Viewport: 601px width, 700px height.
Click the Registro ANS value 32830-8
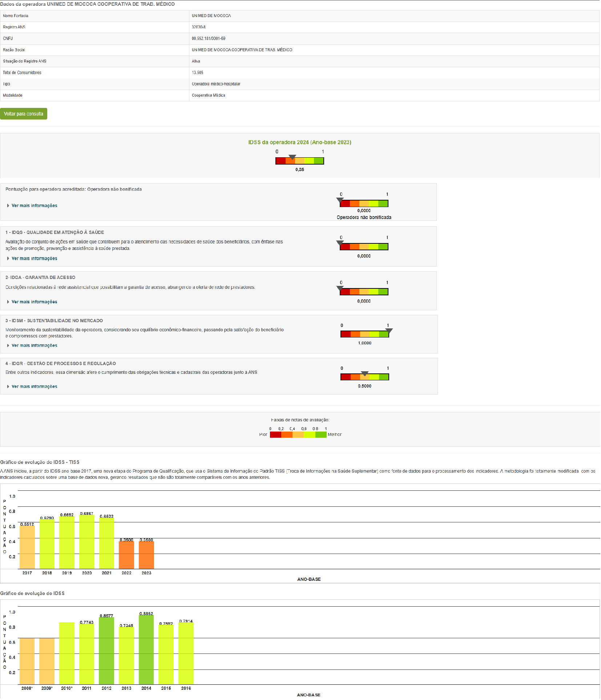(x=199, y=27)
